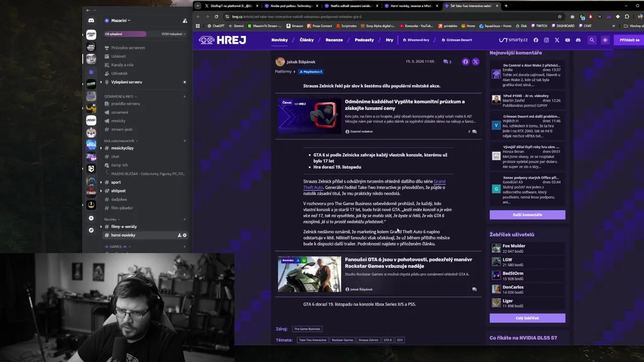Open Discord discover servers compass icon
The height and width of the screenshot is (362, 644).
(91, 230)
